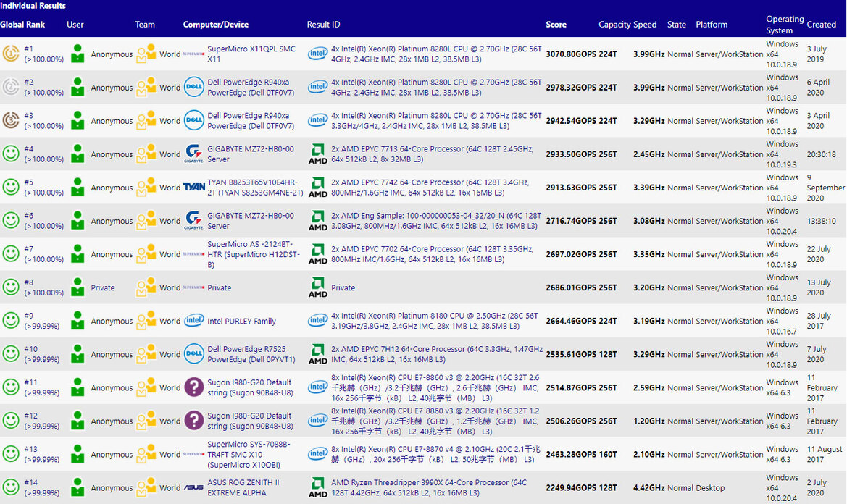
Task: Click the Gigabyte logo in rank #6 row
Action: (194, 221)
